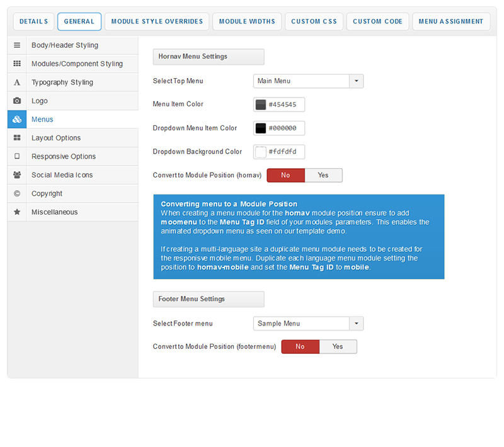Click the Dropdown Menu Item Color black swatch
This screenshot has height=447, width=504.
pyautogui.click(x=261, y=128)
